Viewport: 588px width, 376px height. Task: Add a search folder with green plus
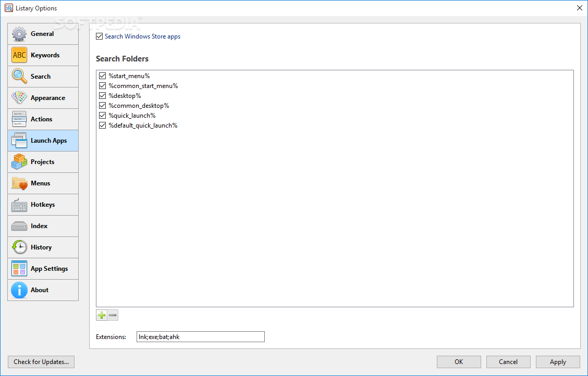pyautogui.click(x=102, y=316)
